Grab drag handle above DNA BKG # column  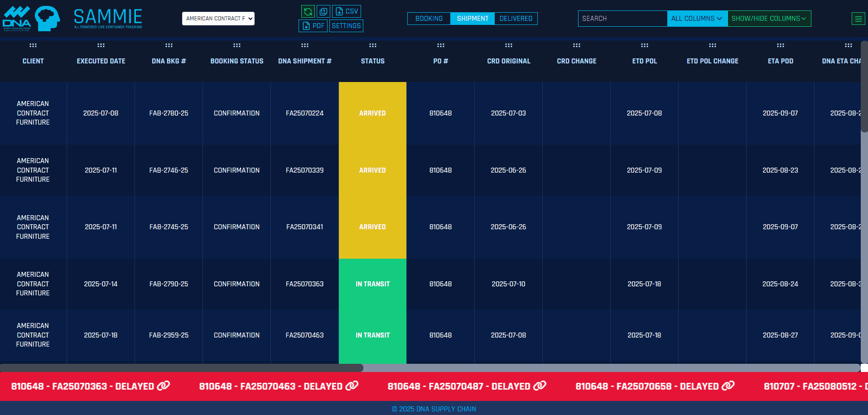tap(169, 45)
